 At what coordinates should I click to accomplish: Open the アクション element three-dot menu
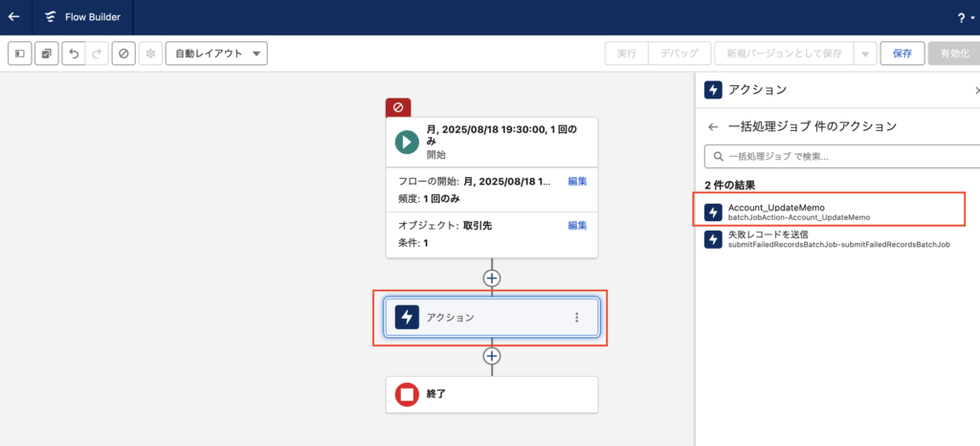pos(576,318)
